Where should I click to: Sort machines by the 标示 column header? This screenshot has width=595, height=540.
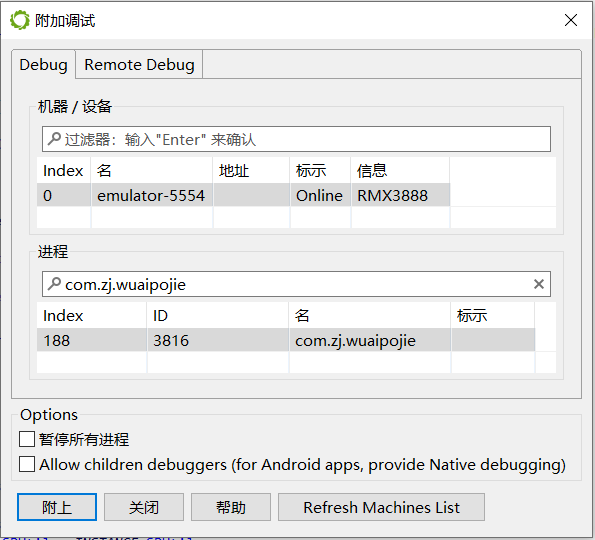(320, 170)
